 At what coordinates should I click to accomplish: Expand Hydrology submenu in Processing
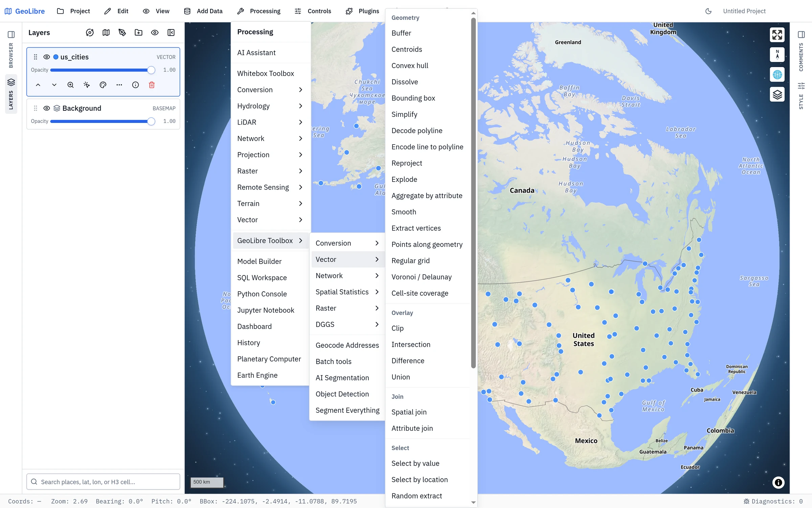(x=270, y=106)
